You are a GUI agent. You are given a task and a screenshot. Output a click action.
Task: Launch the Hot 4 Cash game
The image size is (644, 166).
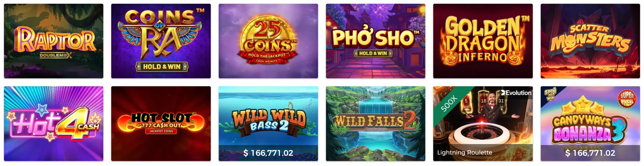[54, 123]
